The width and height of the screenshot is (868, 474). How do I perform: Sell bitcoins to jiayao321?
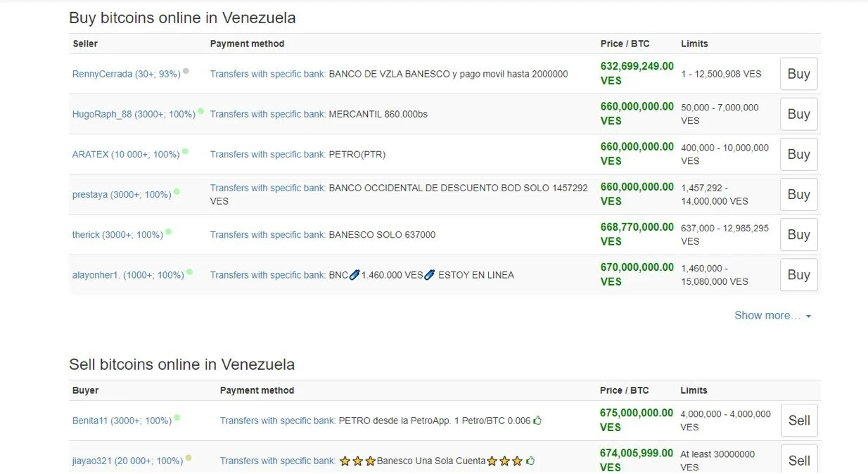pos(799,459)
